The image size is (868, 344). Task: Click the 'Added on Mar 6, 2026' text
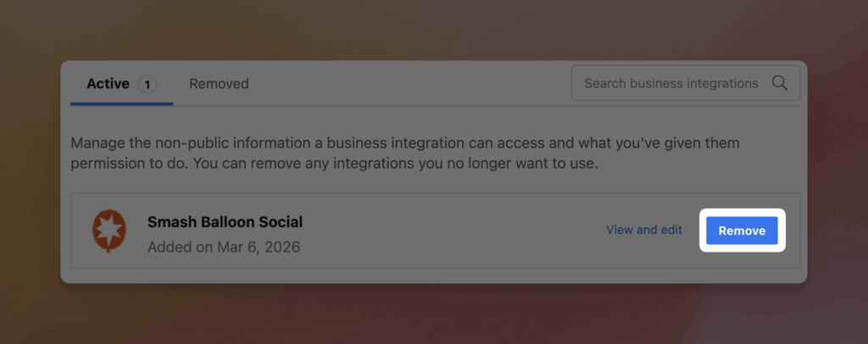click(x=224, y=247)
